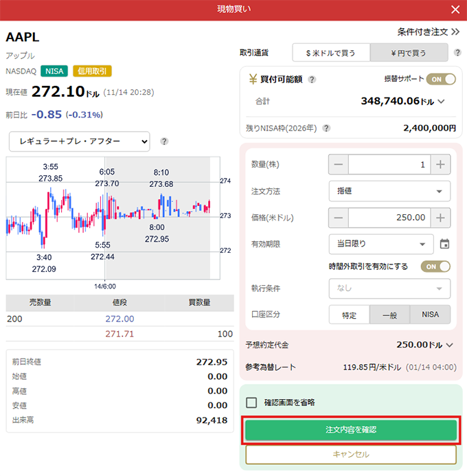Decrease 数量(株) with minus button
This screenshot has height=476, width=467.
pyautogui.click(x=339, y=165)
